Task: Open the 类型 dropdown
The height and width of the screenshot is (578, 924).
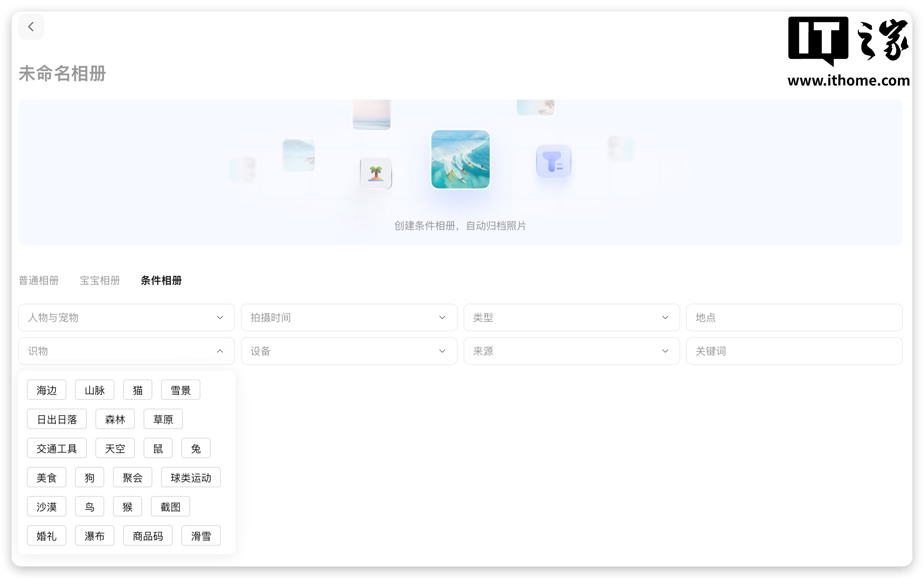Action: (x=572, y=317)
